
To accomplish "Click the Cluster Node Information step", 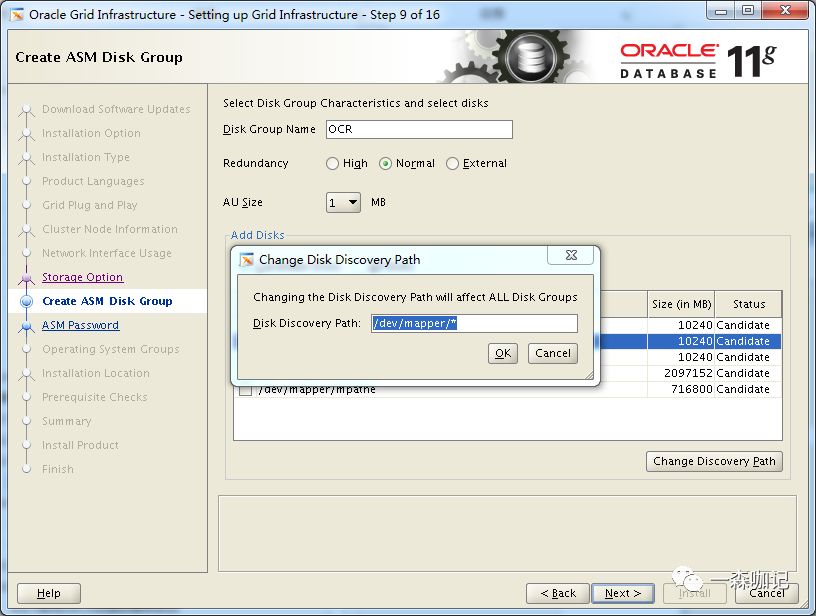I will [x=110, y=229].
